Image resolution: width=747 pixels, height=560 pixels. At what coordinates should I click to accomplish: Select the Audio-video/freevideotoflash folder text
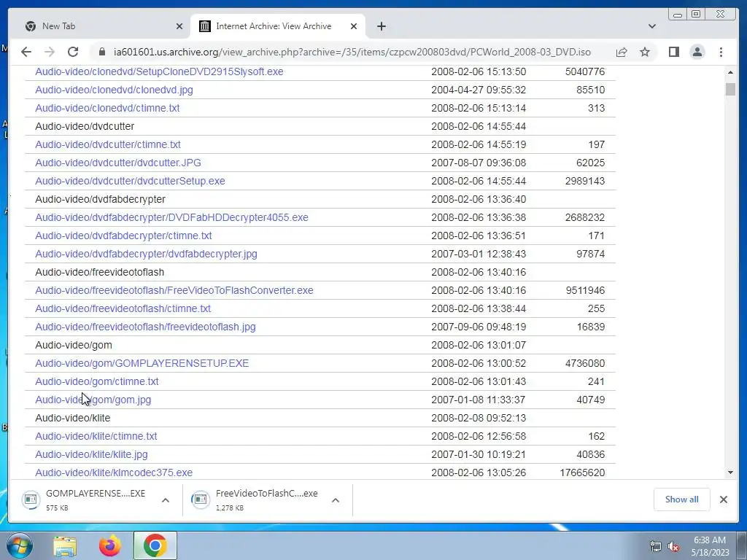(x=99, y=272)
